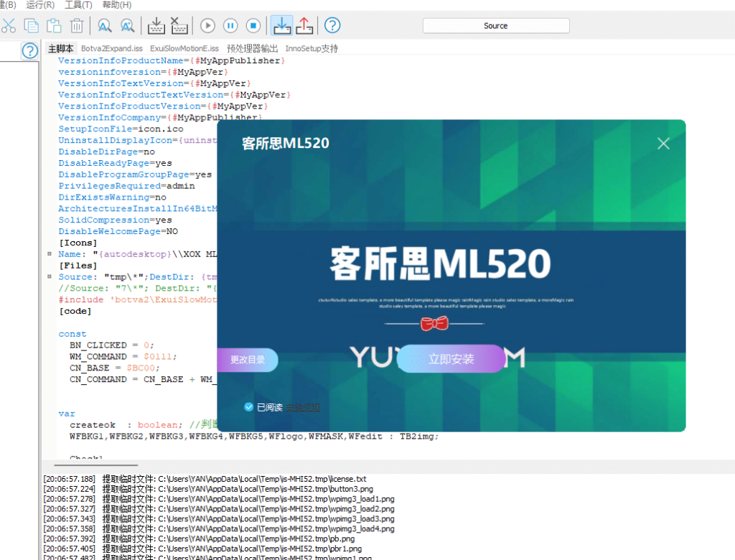Open Find using the magnifier icon
The height and width of the screenshot is (560, 735).
(x=104, y=25)
